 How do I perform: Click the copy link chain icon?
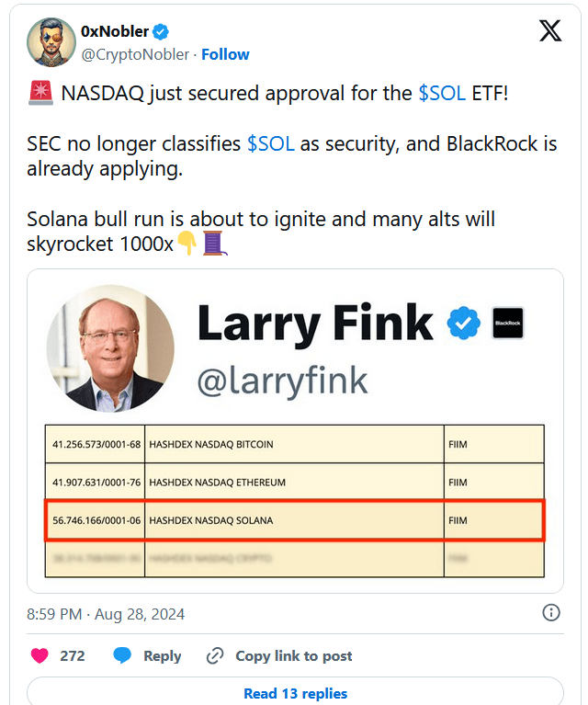[x=216, y=655]
